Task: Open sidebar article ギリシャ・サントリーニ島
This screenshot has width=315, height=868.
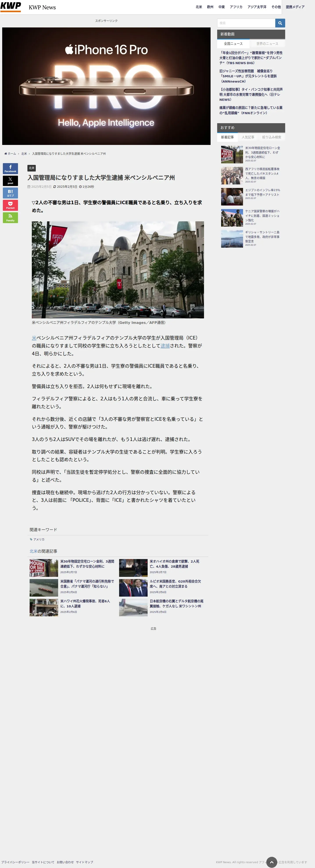Action: tap(263, 236)
